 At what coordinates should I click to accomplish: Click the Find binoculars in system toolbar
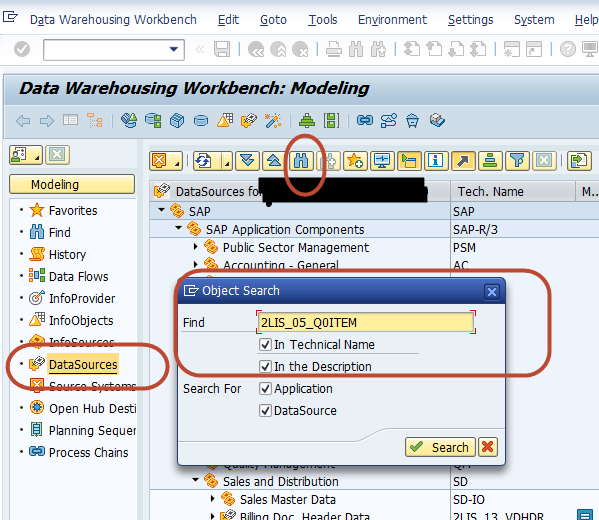tap(356, 50)
